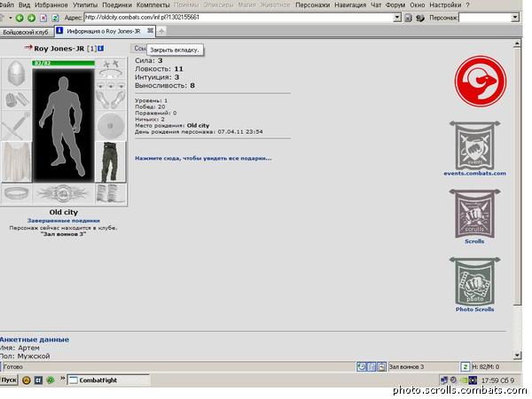
Task: Click the green health bar 82/82
Action: tap(63, 63)
